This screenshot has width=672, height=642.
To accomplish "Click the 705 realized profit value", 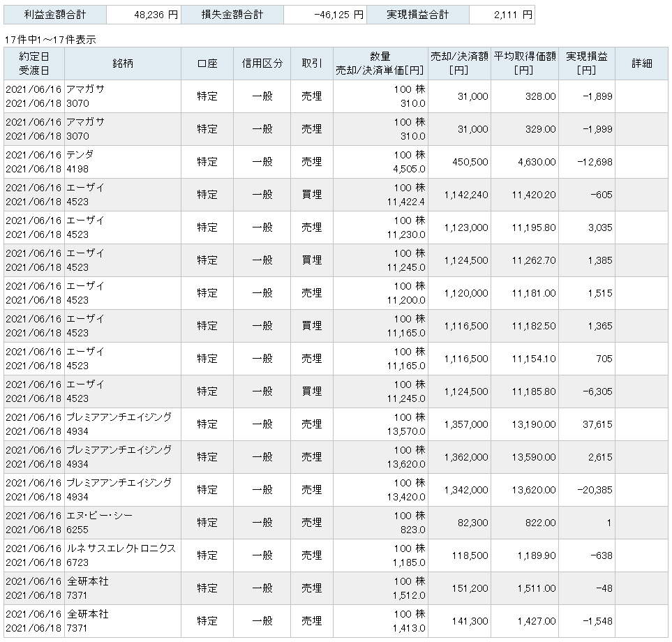I will [x=604, y=359].
